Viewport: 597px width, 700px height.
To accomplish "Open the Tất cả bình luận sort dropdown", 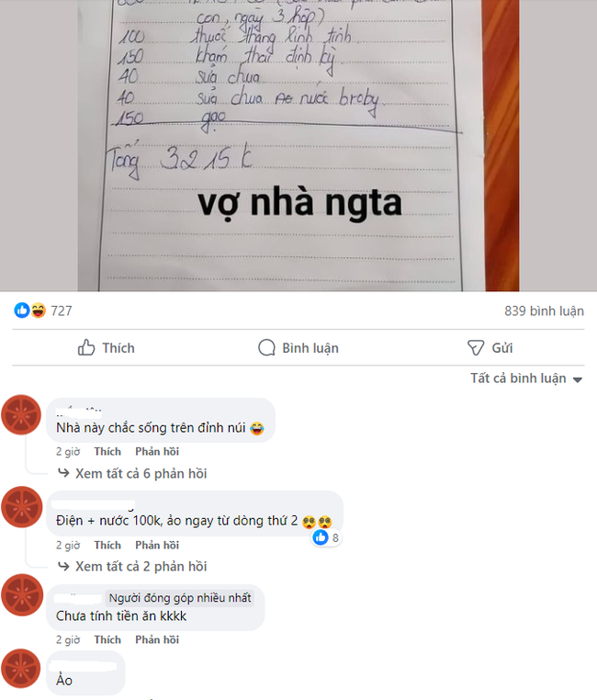I will pyautogui.click(x=526, y=378).
